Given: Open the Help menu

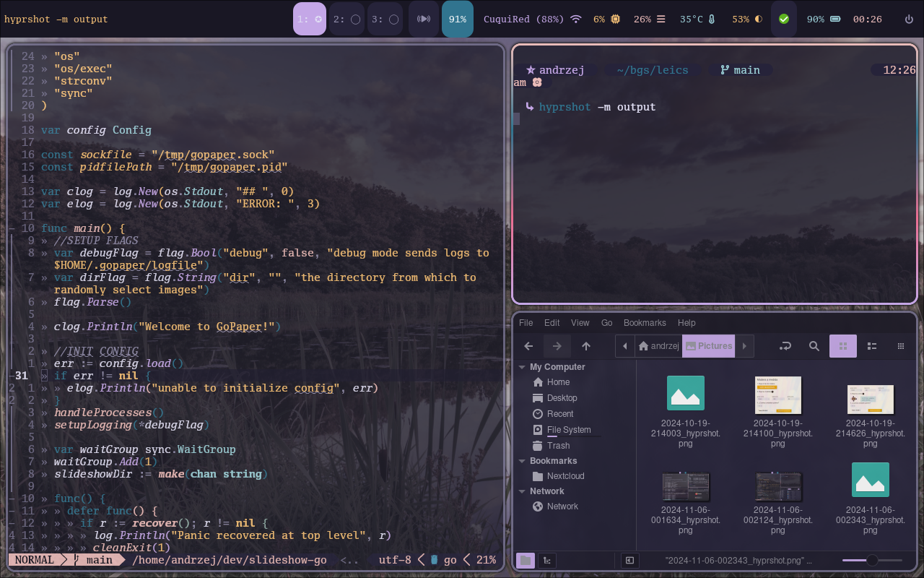Looking at the screenshot, I should click(687, 323).
